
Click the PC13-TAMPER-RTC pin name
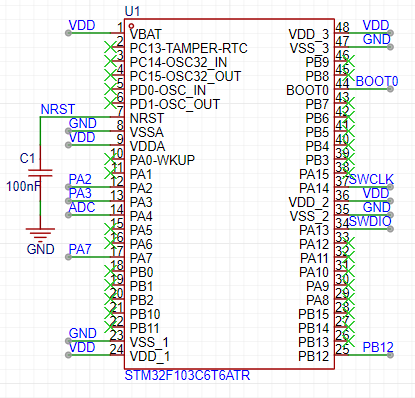click(x=189, y=49)
